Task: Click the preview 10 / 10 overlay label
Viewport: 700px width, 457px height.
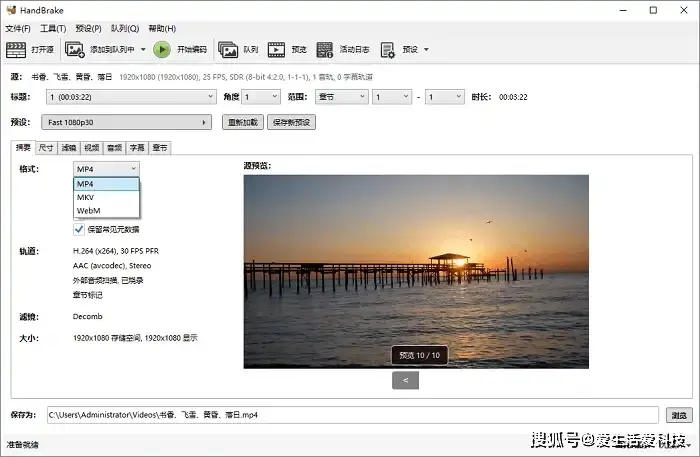Action: 420,355
